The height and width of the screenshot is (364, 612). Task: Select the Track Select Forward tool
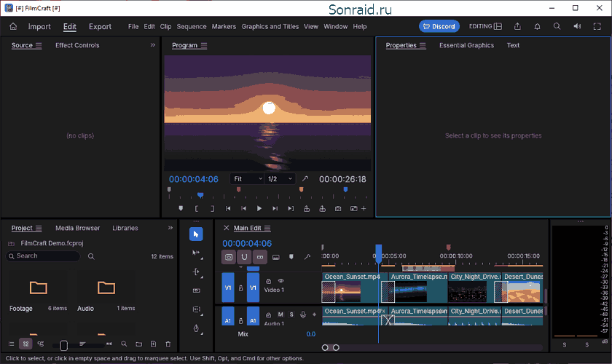coord(196,253)
